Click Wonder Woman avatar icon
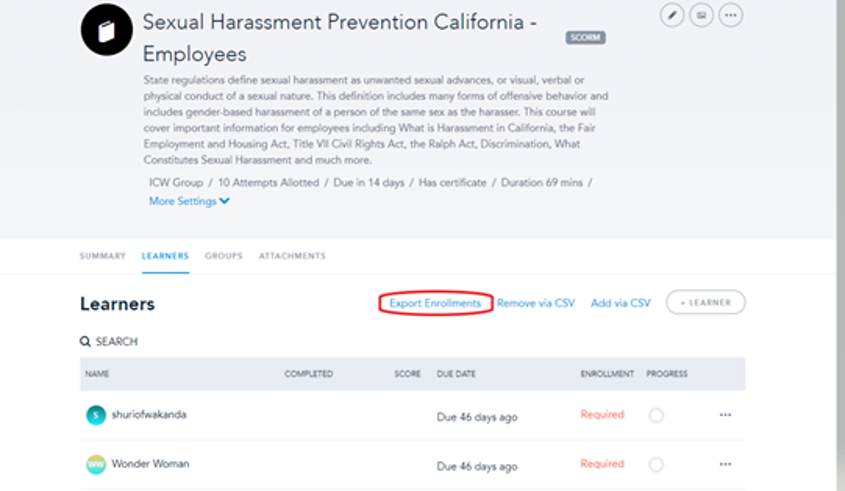The height and width of the screenshot is (491, 845). point(95,464)
